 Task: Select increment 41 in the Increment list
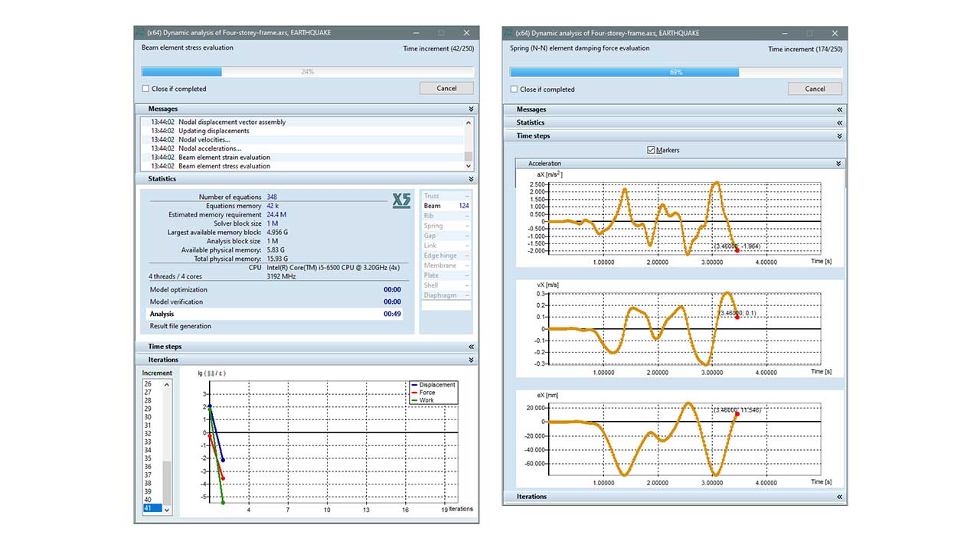pos(154,507)
